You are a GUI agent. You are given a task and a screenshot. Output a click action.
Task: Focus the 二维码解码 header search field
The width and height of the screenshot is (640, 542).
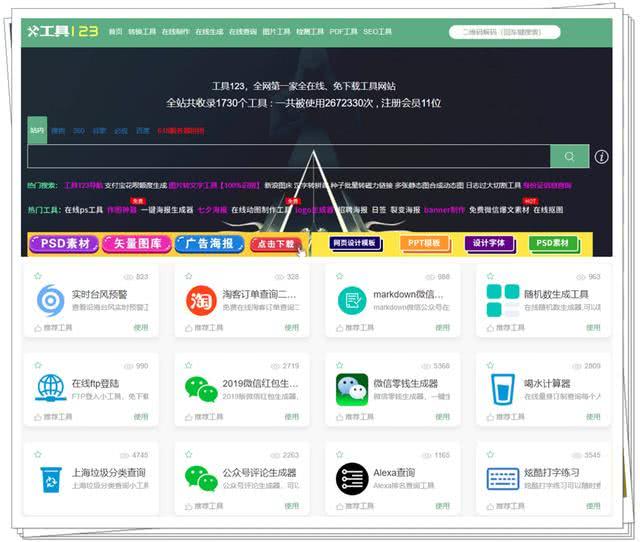click(504, 32)
